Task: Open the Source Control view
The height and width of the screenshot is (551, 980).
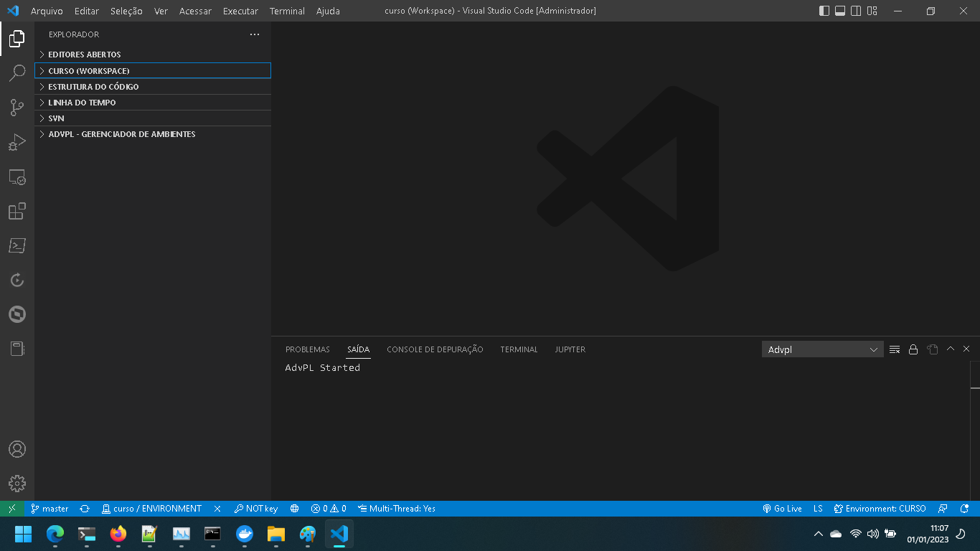Action: 17,108
